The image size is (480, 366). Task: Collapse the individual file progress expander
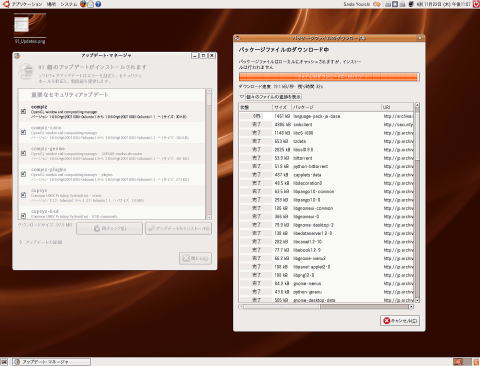(x=242, y=97)
